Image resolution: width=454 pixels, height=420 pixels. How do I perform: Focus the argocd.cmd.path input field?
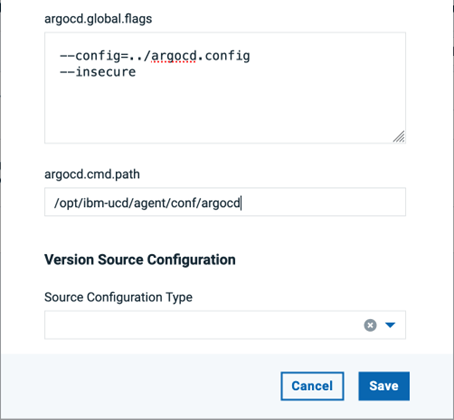coord(225,202)
